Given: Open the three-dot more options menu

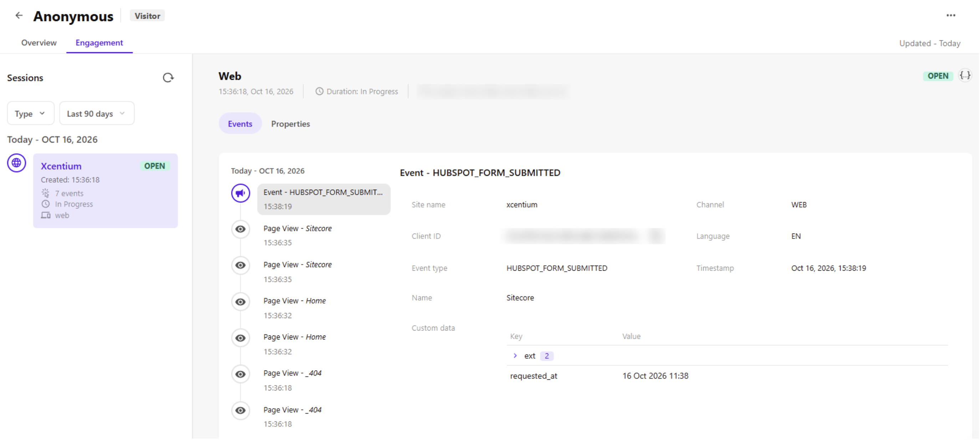Looking at the screenshot, I should [951, 16].
